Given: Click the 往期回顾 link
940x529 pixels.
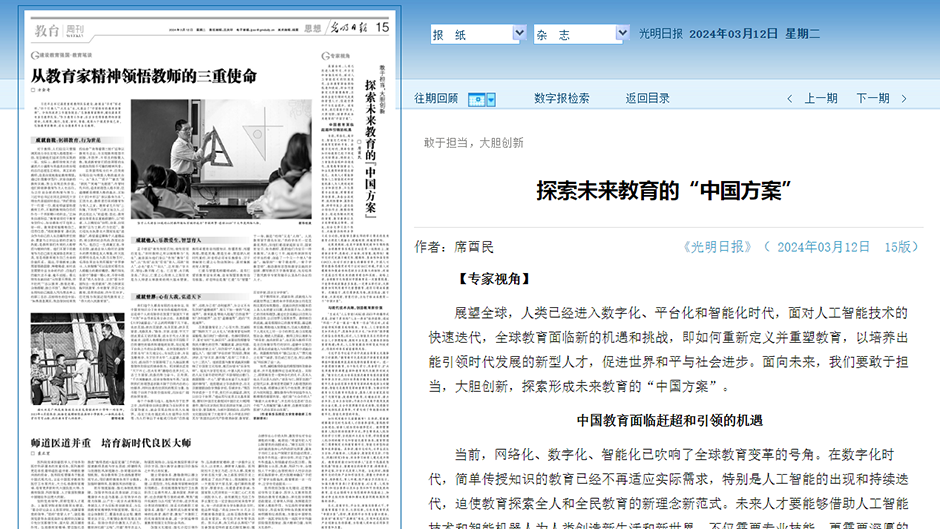Looking at the screenshot, I should (436, 98).
